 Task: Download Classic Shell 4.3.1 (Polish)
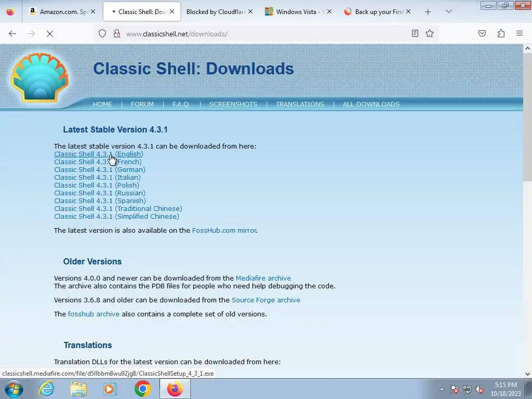(96, 185)
